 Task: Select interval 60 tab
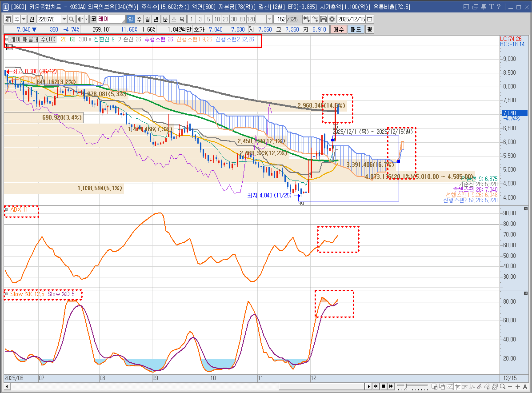[243, 20]
